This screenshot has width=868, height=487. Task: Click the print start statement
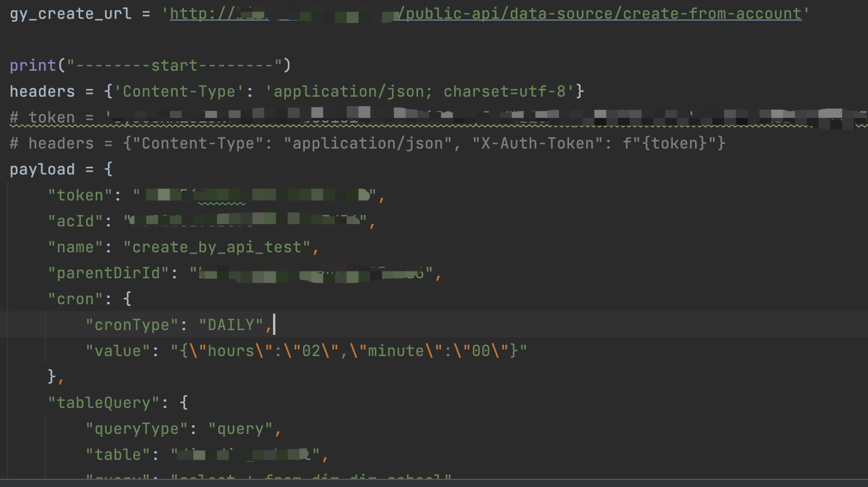[x=150, y=65]
